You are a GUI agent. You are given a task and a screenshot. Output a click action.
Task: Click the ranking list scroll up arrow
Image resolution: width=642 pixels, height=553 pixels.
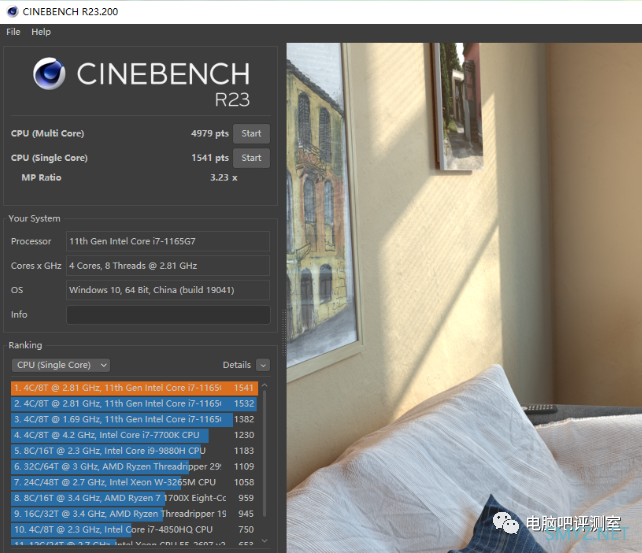(264, 386)
